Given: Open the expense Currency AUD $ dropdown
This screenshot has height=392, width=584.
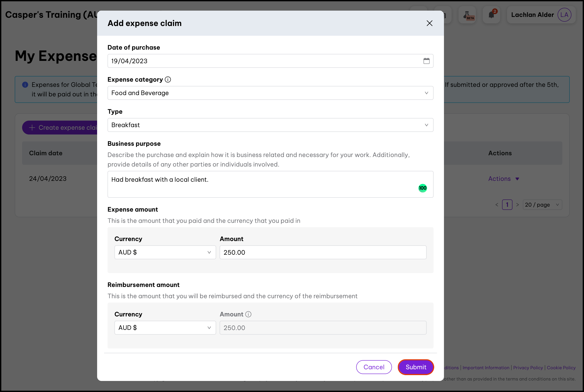Looking at the screenshot, I should (165, 252).
